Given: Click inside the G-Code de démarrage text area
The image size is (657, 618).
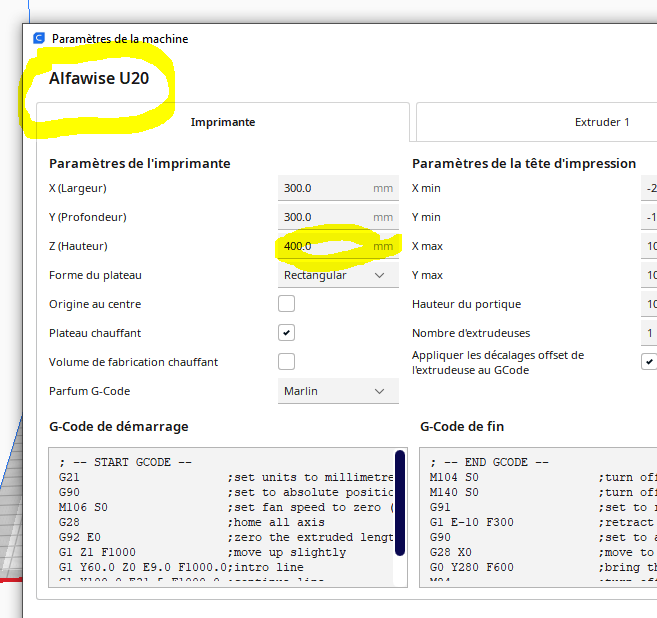Looking at the screenshot, I should point(228,517).
